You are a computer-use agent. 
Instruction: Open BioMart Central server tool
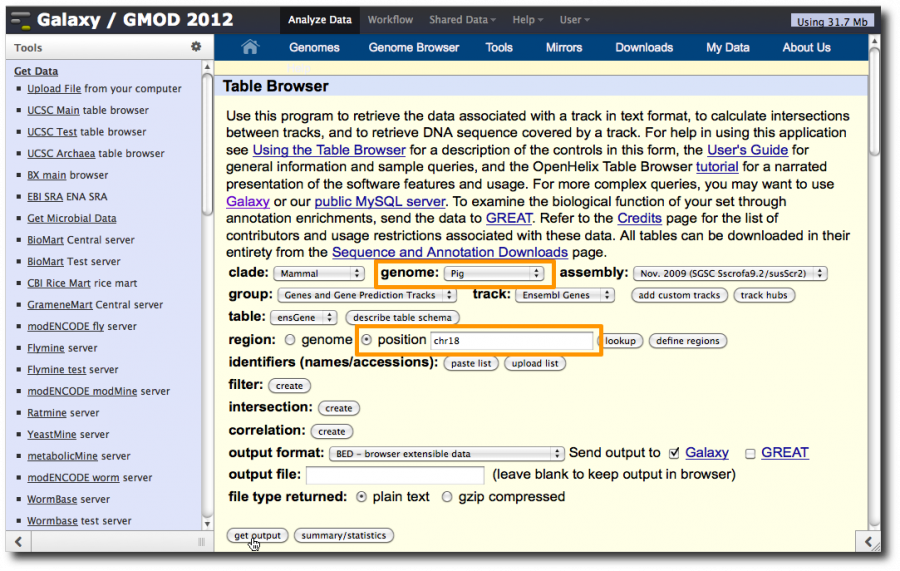click(x=45, y=240)
